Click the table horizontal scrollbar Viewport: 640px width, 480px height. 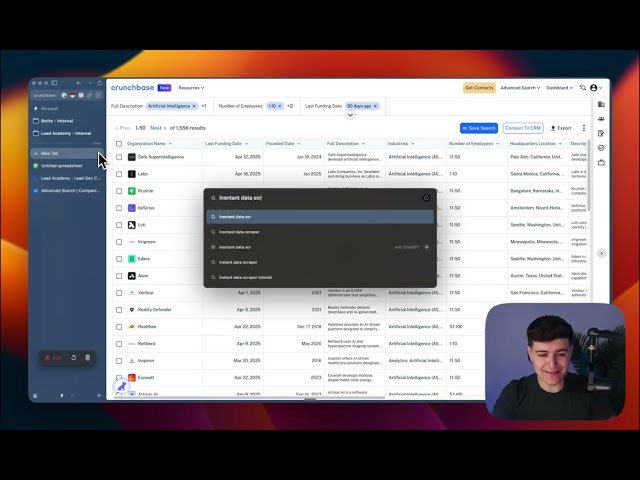tap(249, 398)
